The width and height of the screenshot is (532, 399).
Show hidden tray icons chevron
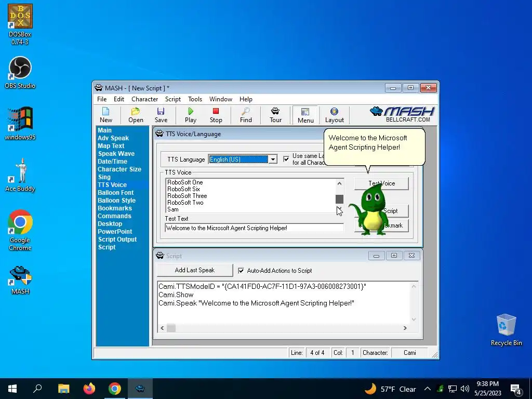[x=428, y=389]
